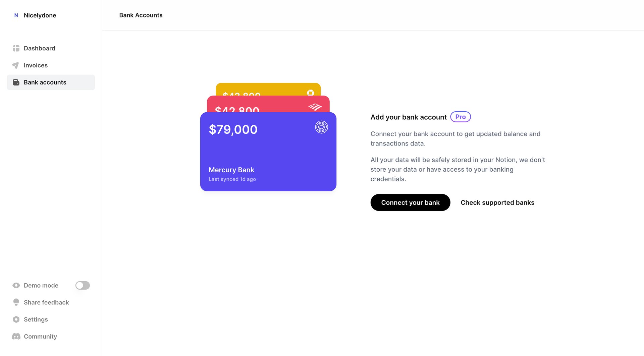Open Check supported banks
The width and height of the screenshot is (644, 356).
tap(497, 202)
